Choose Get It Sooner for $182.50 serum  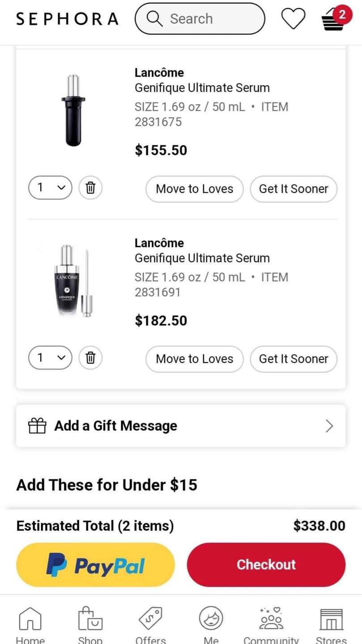pos(294,359)
